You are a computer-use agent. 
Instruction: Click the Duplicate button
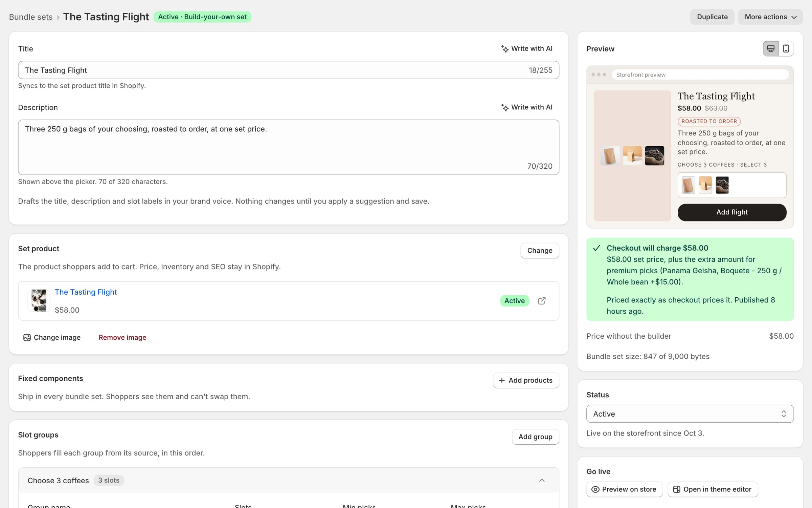[x=712, y=17]
